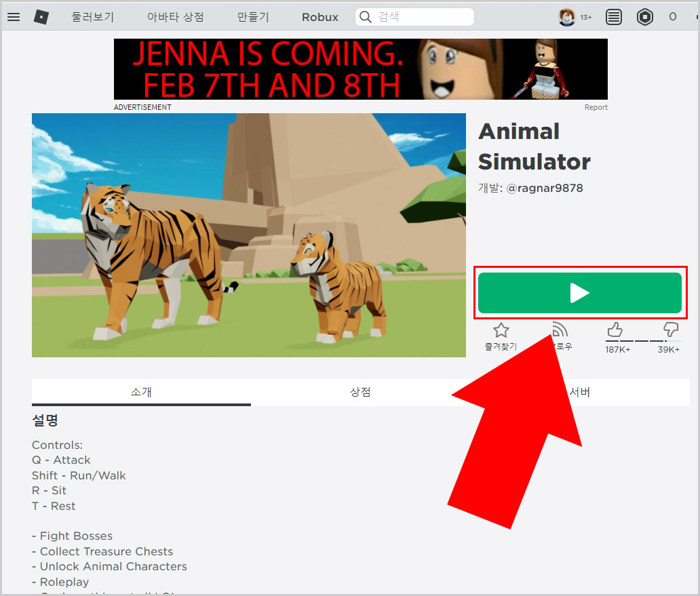This screenshot has height=596, width=700.
Task: Click the JENNA IS COMING advertisement banner
Action: 361,68
